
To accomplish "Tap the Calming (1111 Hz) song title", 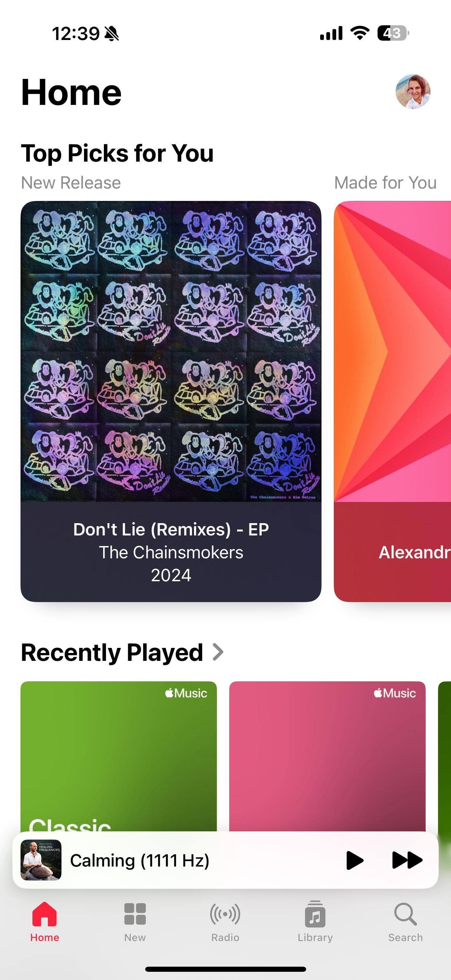I will [x=139, y=860].
